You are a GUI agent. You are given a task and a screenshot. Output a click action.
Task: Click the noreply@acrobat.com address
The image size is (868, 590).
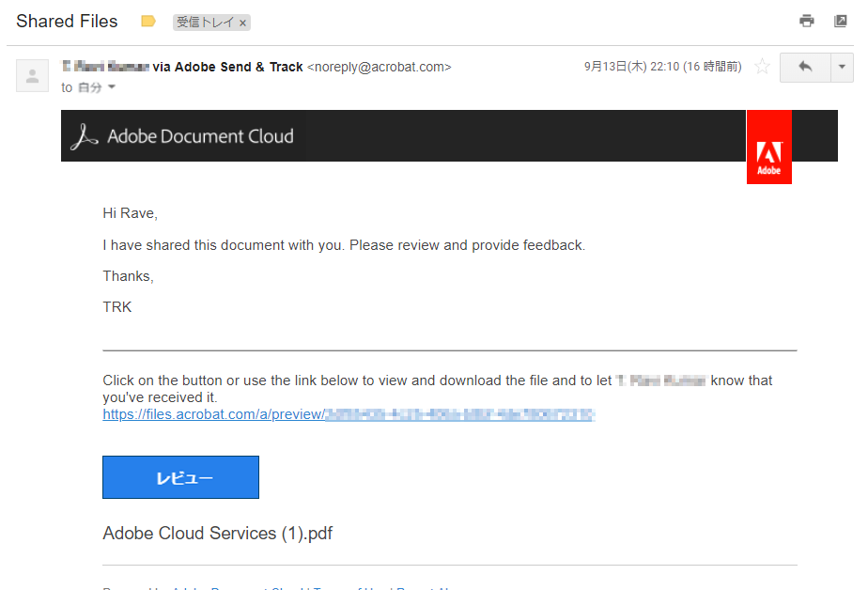coord(380,67)
